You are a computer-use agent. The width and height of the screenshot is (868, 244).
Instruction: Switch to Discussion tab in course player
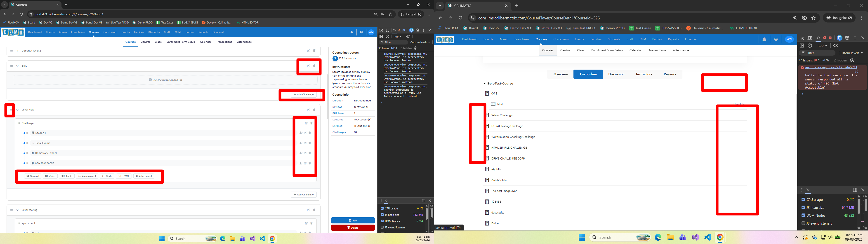click(x=616, y=74)
